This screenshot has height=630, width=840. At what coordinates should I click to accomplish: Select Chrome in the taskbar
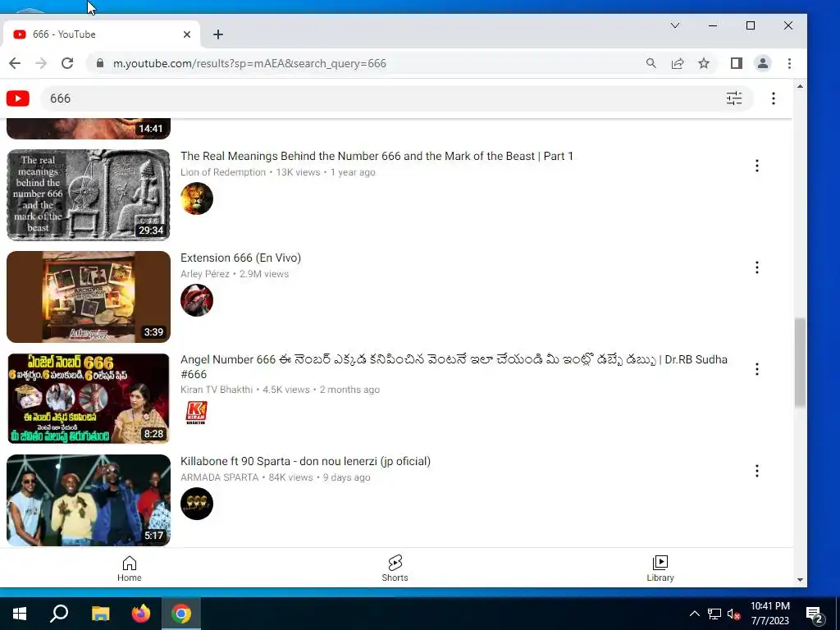tap(181, 614)
